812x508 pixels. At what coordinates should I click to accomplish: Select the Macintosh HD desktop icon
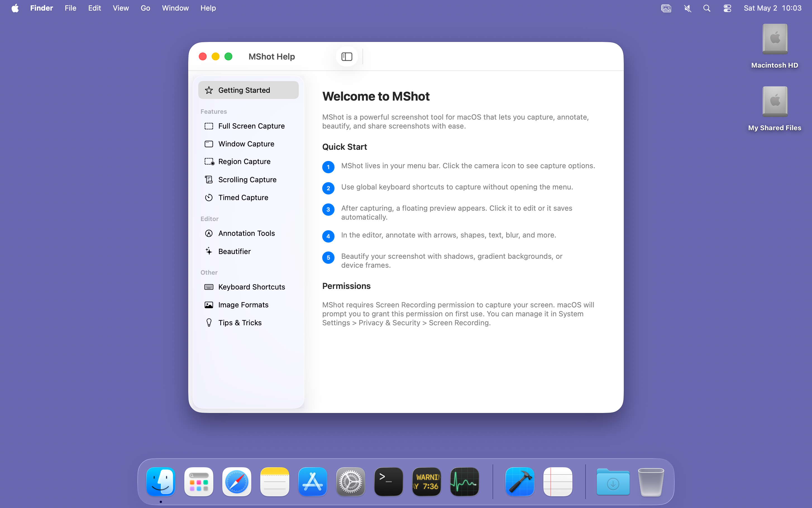click(x=775, y=39)
